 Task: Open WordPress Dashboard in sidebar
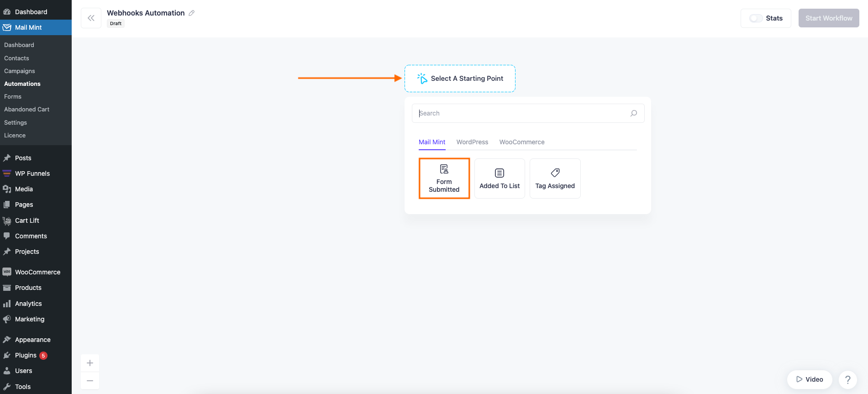click(x=36, y=12)
